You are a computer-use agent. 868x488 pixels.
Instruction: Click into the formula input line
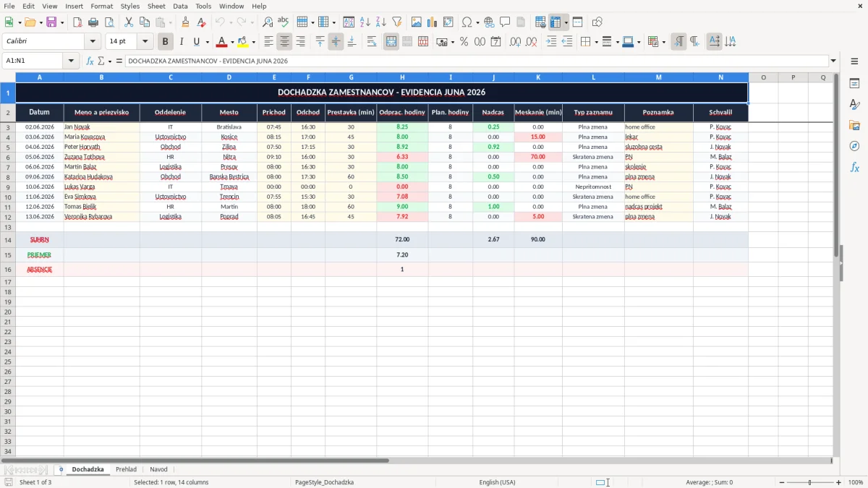click(x=476, y=61)
